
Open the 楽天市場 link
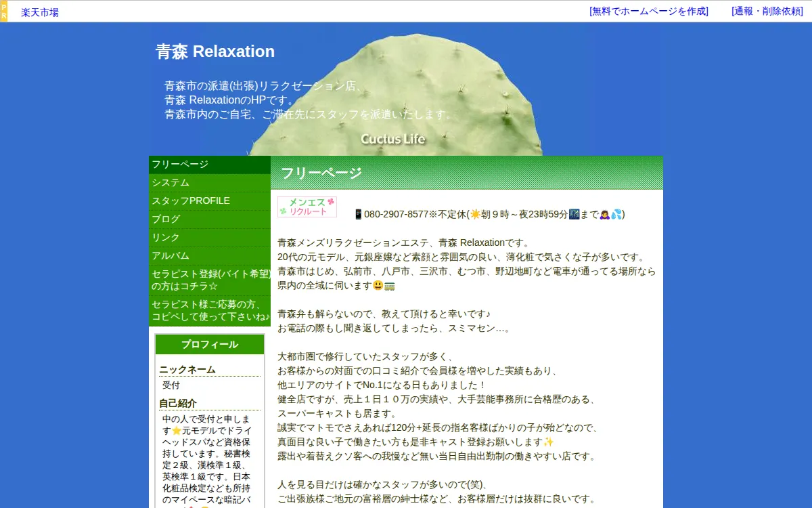coord(39,12)
